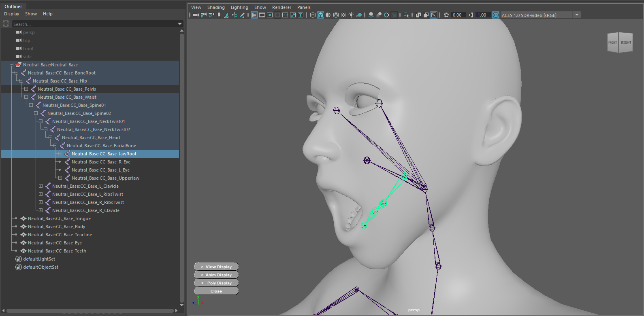The width and height of the screenshot is (644, 316).
Task: Open the Outliner Display menu
Action: click(x=12, y=14)
